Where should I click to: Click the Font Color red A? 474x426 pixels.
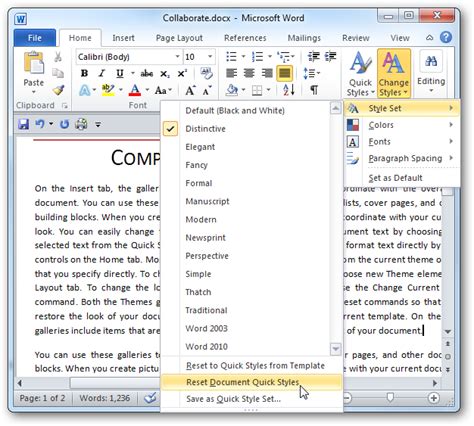[x=135, y=90]
